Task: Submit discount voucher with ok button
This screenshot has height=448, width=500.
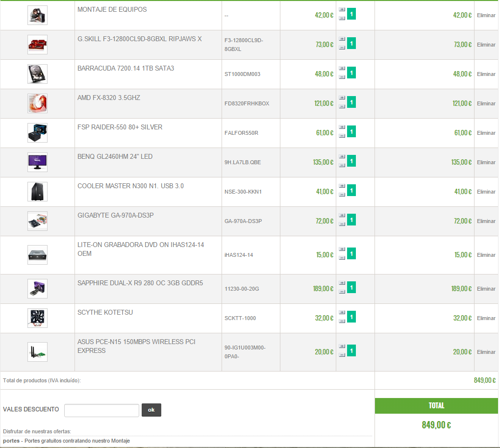Action: [x=151, y=410]
